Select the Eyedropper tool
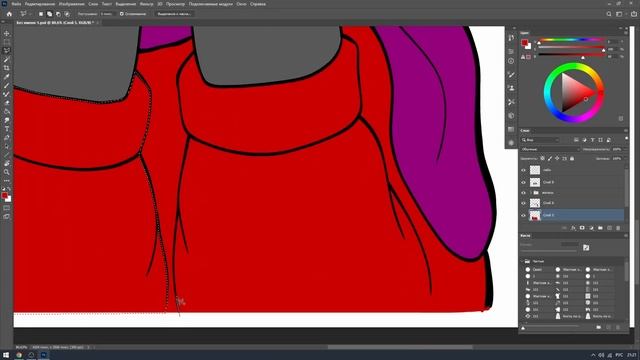640x360 pixels. click(7, 77)
